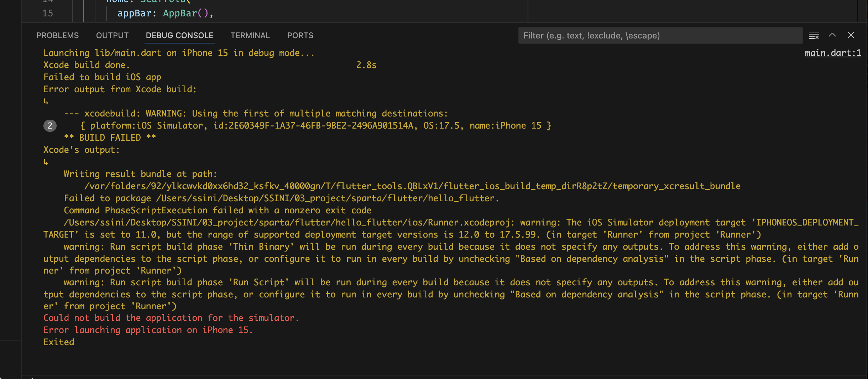Show the TERMINAL tab
This screenshot has height=379, width=868.
tap(250, 35)
